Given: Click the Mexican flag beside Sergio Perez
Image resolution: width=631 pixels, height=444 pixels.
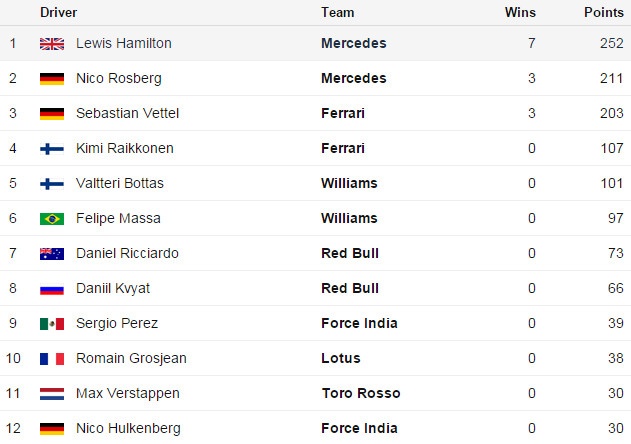Looking at the screenshot, I should click(x=52, y=324).
